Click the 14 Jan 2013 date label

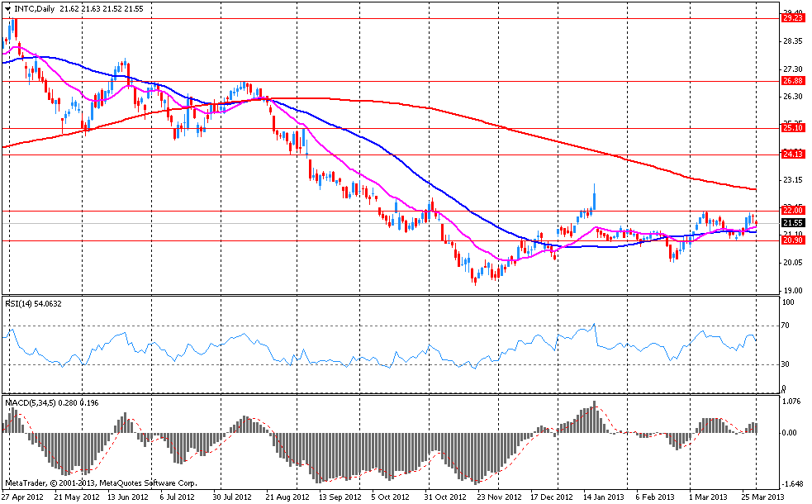(x=601, y=497)
